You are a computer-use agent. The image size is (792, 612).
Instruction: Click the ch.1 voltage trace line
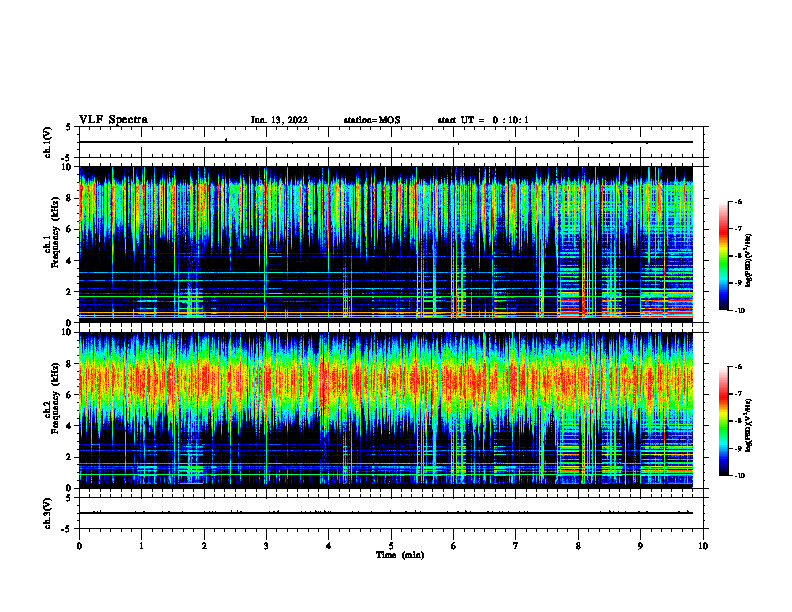(385, 142)
